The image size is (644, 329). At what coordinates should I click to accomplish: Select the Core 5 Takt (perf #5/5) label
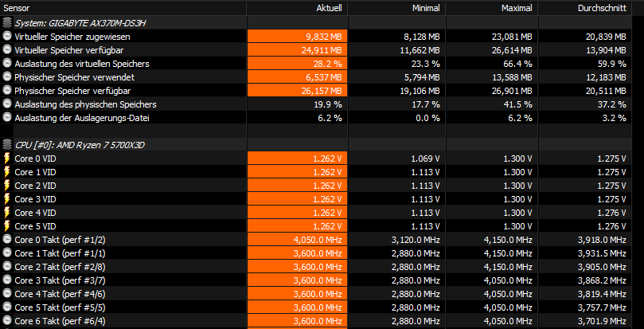click(x=60, y=308)
